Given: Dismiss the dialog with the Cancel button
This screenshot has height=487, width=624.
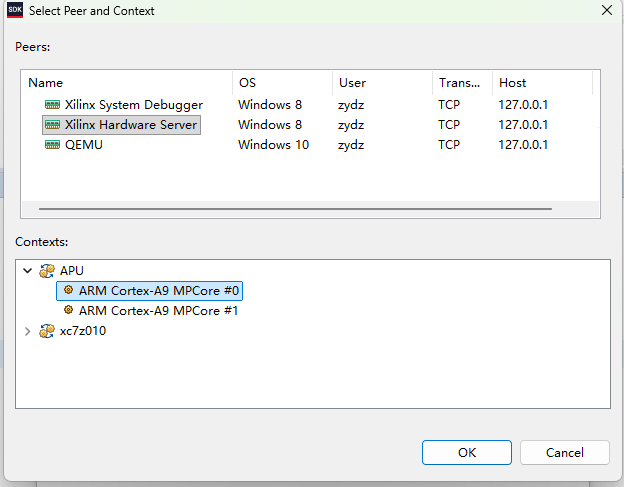Looking at the screenshot, I should [565, 452].
